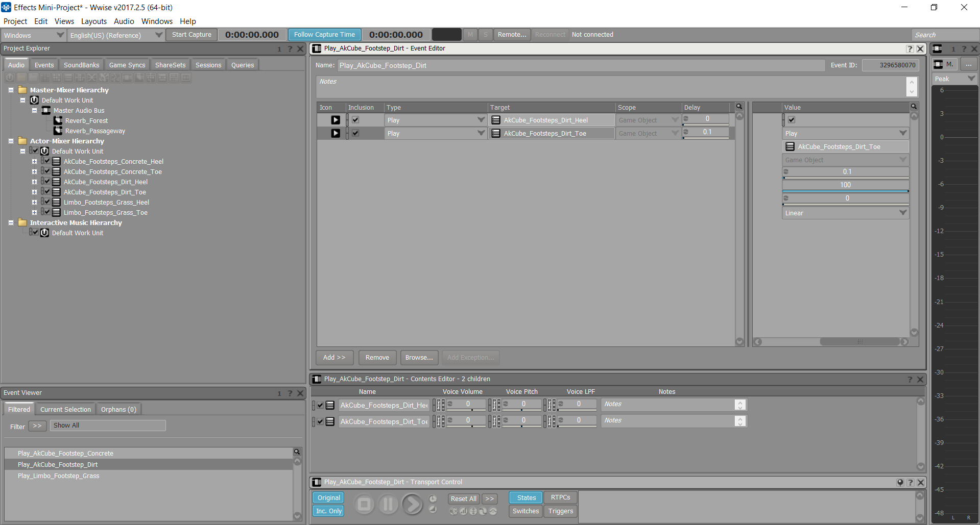Image resolution: width=980 pixels, height=525 pixels.
Task: Click the Reverb_Passageway bus icon
Action: (x=58, y=131)
